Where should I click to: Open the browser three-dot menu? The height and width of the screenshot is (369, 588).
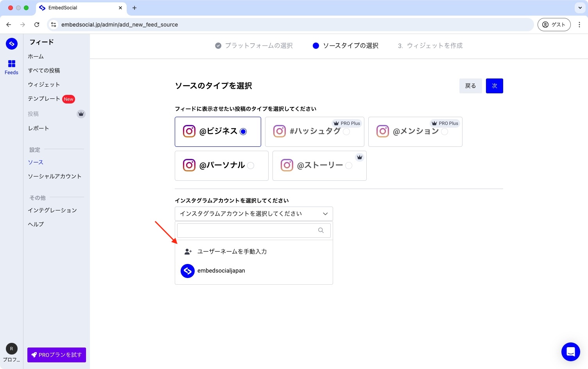(579, 25)
